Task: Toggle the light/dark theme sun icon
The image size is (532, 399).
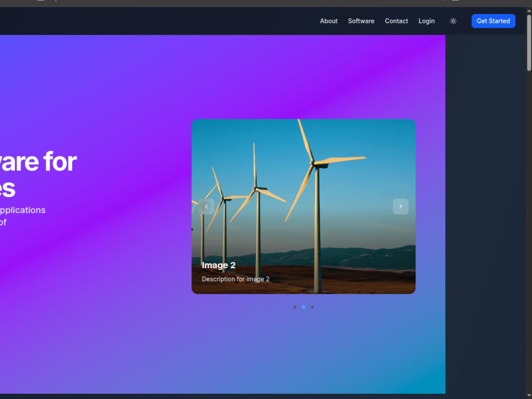Action: (x=453, y=21)
